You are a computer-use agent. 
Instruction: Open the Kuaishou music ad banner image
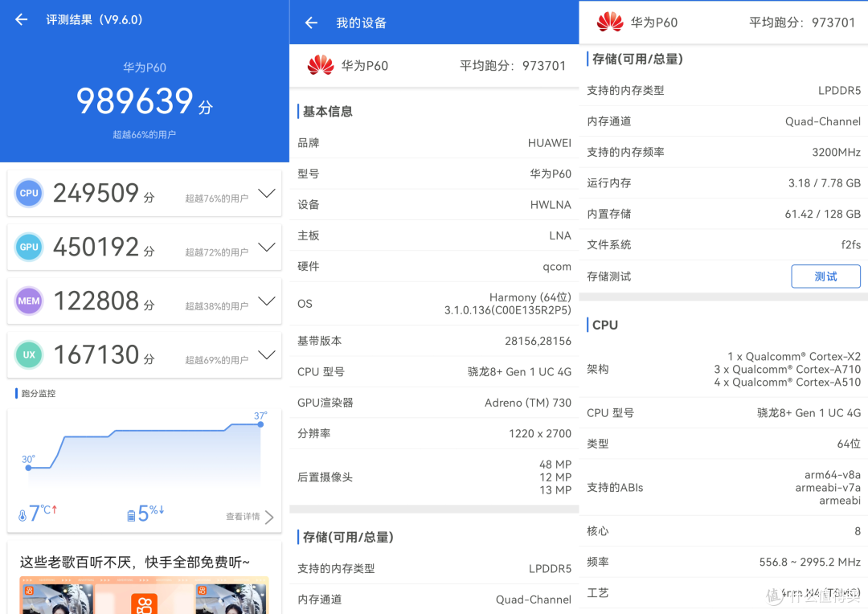(144, 596)
